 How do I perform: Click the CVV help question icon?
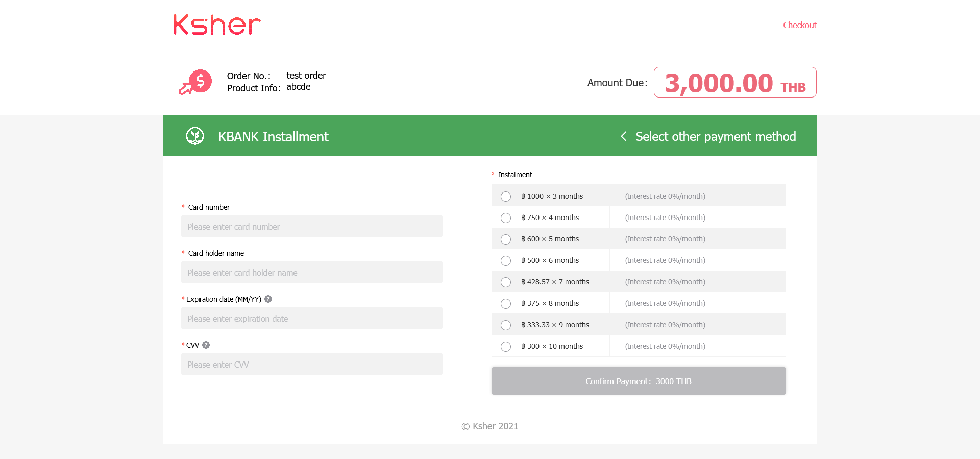coord(206,345)
